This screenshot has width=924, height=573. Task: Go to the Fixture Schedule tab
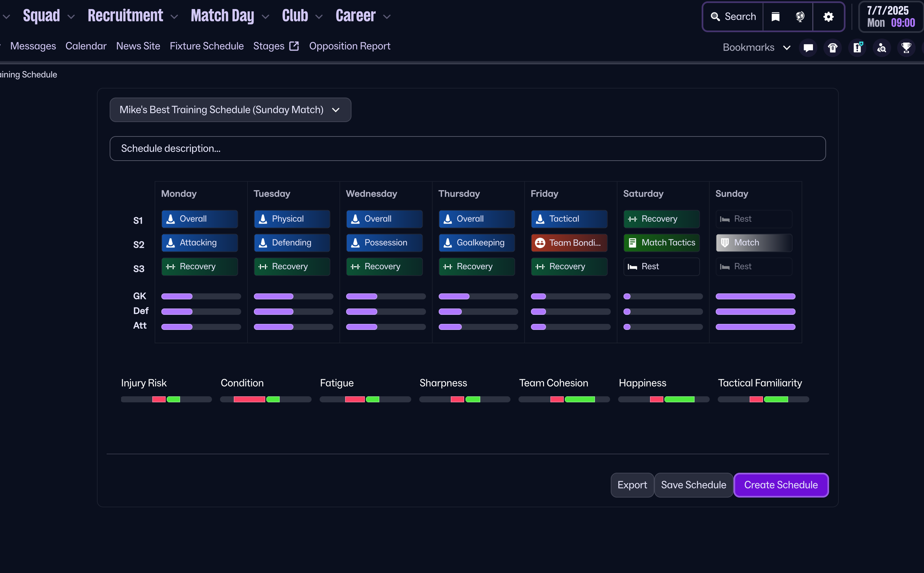(207, 46)
